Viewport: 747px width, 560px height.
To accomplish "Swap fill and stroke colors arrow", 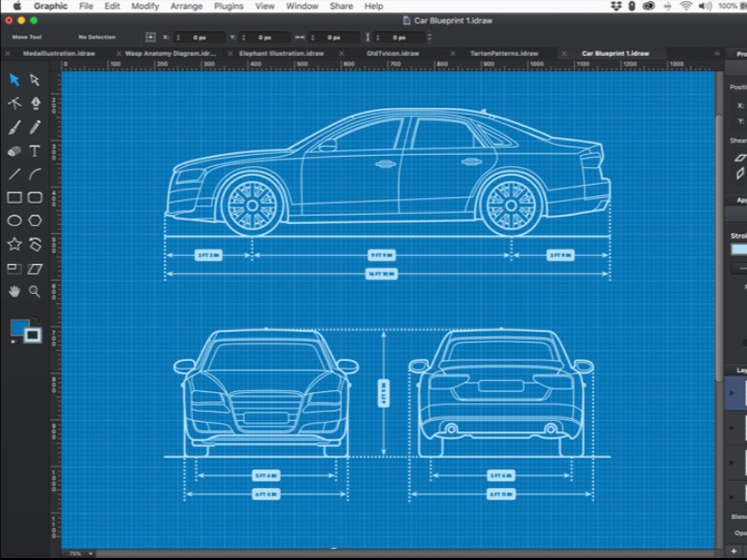I will (x=37, y=321).
